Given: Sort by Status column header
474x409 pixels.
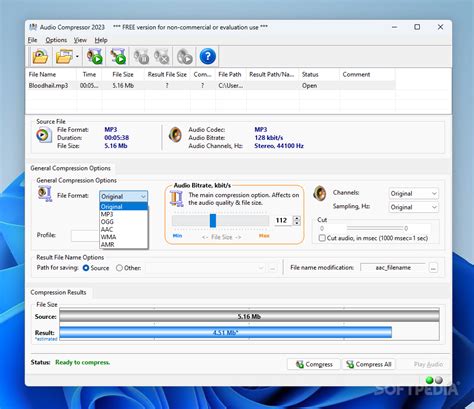Looking at the screenshot, I should (319, 75).
